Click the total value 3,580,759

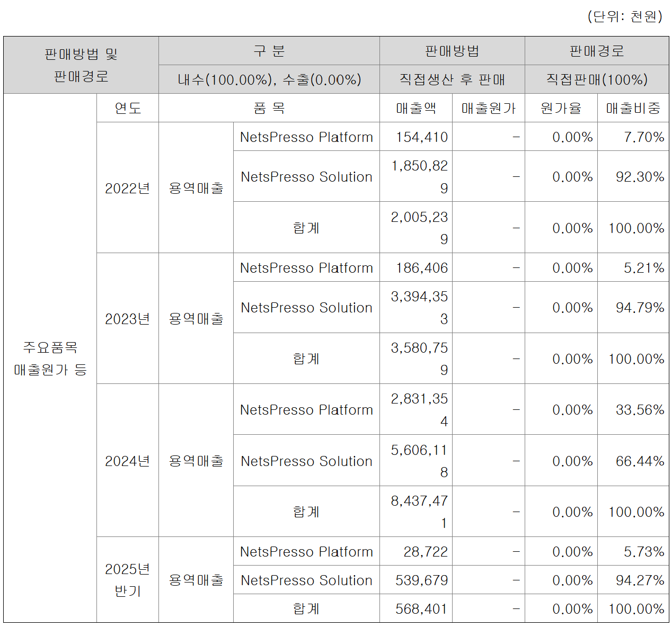coord(416,359)
